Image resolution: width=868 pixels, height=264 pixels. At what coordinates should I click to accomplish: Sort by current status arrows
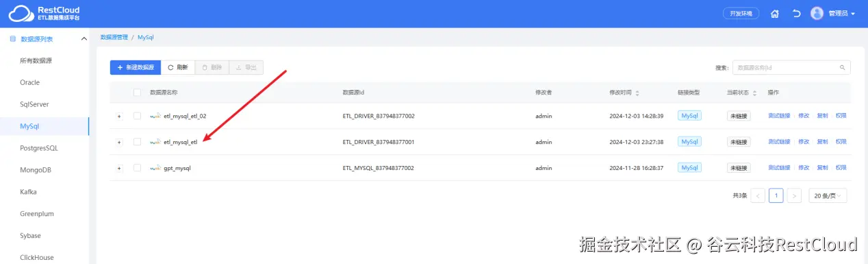pos(756,93)
